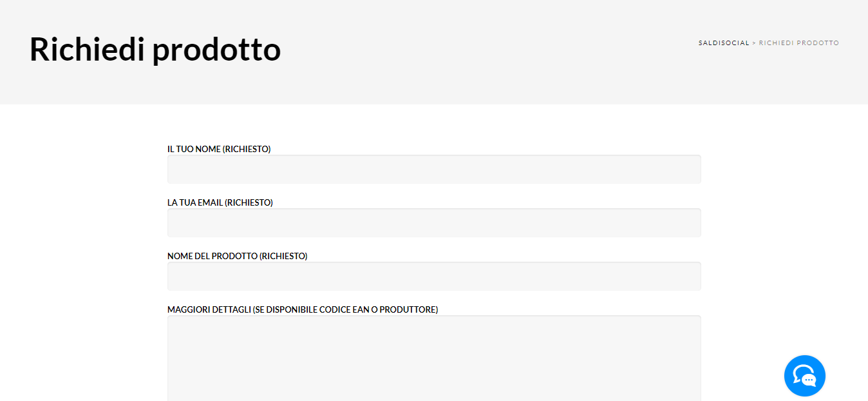The width and height of the screenshot is (868, 401).
Task: Focus the NOME DEL PRODOTTO input field
Action: (x=434, y=276)
